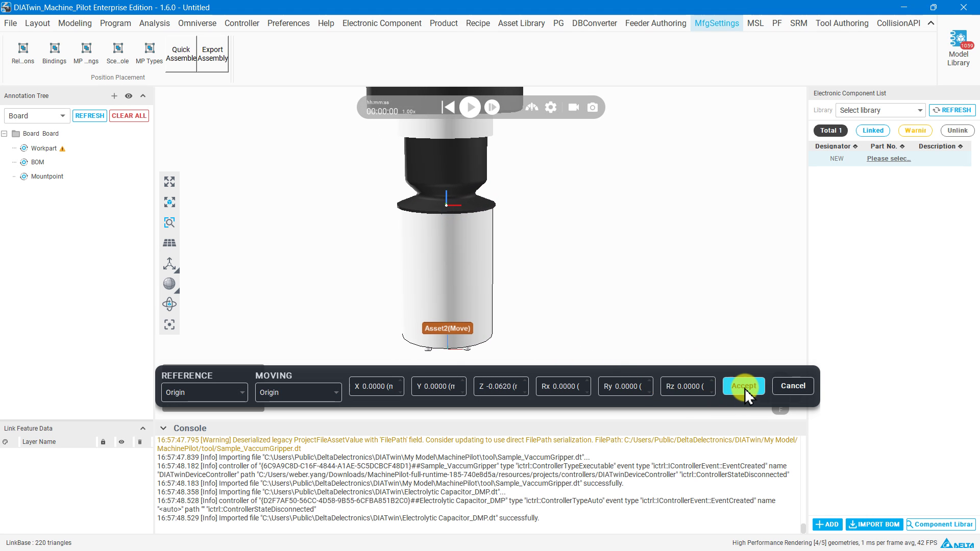Refresh the Annotation Tree
The image size is (980, 551).
pyautogui.click(x=90, y=116)
